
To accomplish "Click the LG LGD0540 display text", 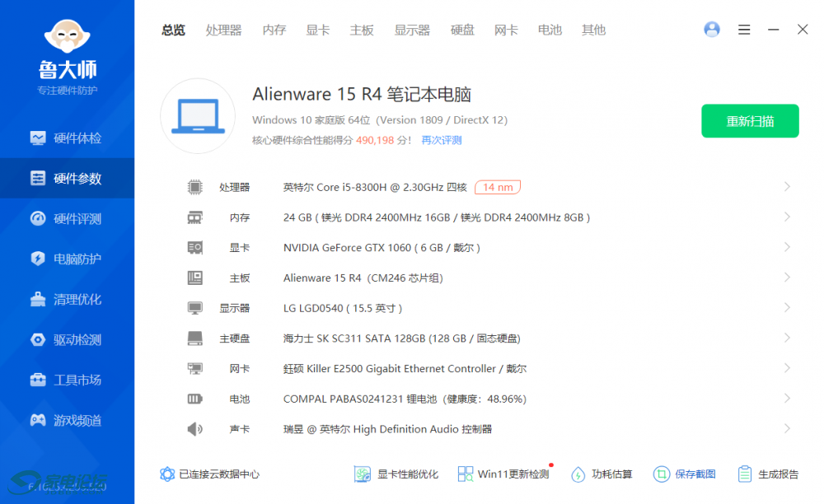I will pos(343,308).
